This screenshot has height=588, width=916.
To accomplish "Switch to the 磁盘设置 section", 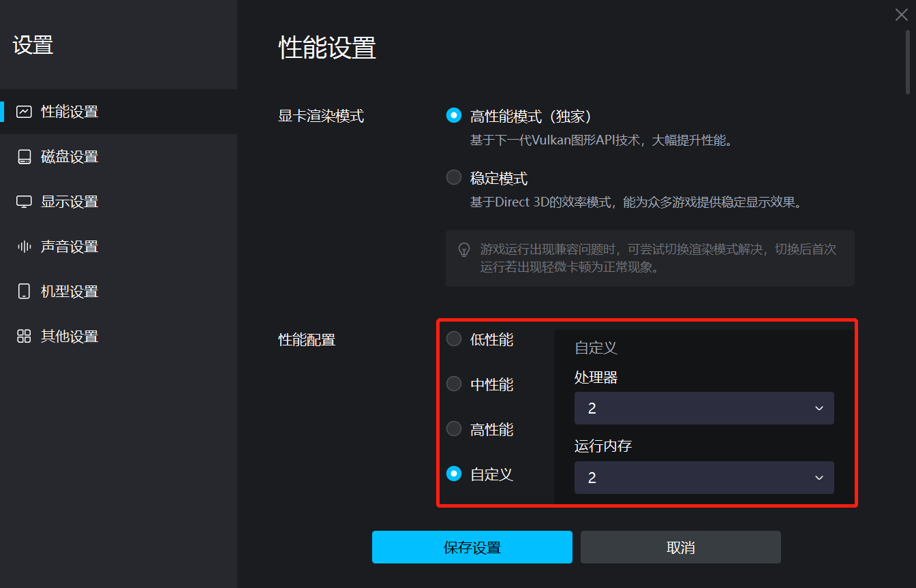I will tap(70, 156).
